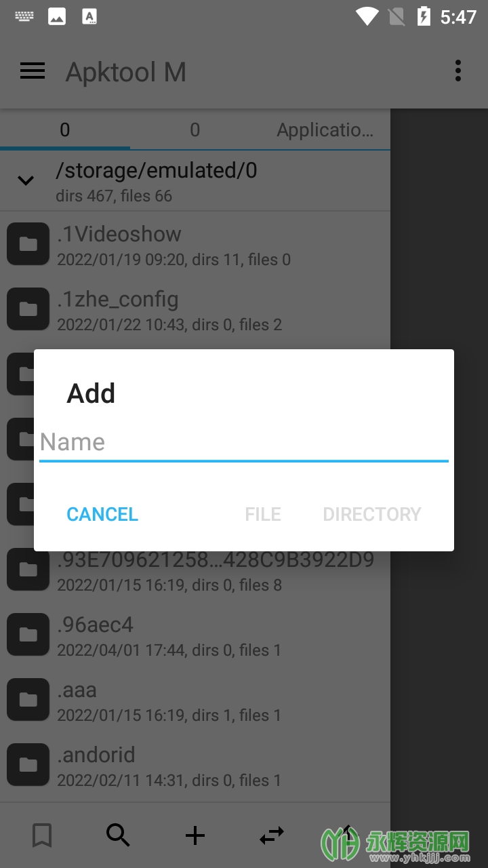Image resolution: width=488 pixels, height=868 pixels.
Task: Click the .andorid folder icon
Action: point(28,764)
